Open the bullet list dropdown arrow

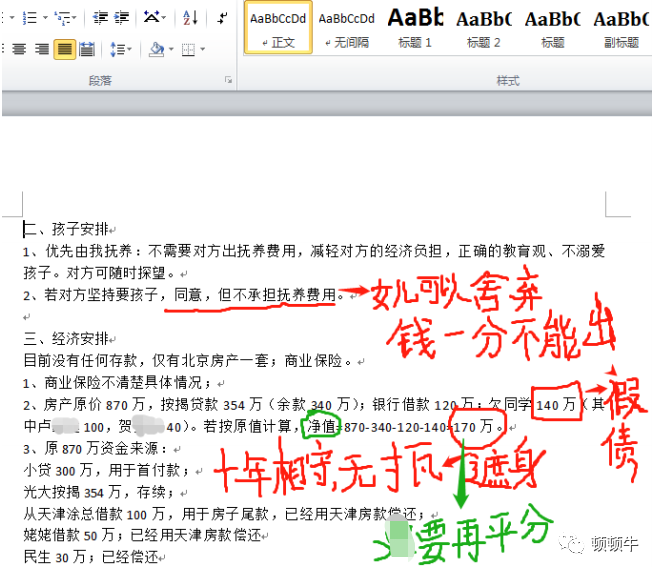[12, 18]
